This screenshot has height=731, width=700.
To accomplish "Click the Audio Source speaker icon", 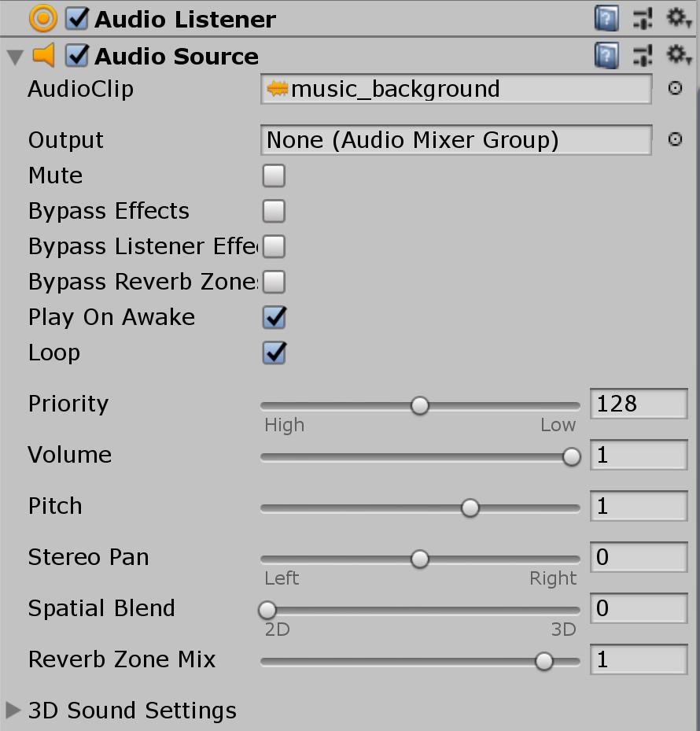I will [x=44, y=55].
